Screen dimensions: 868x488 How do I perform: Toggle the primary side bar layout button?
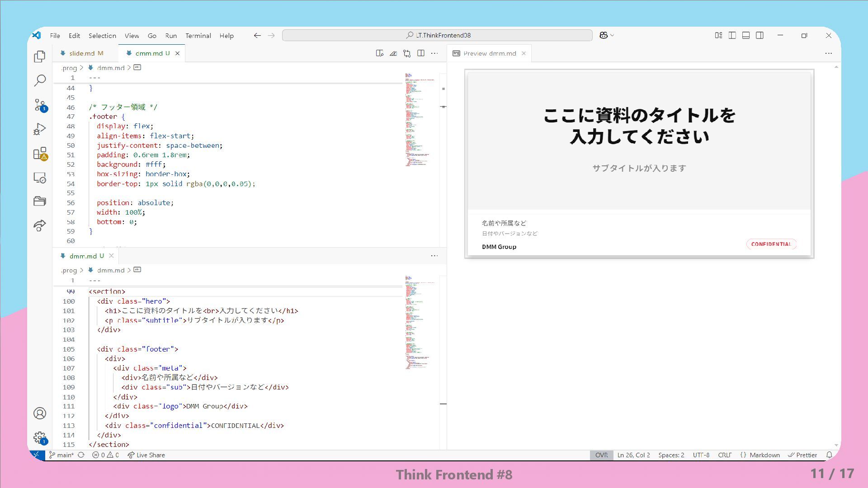(732, 35)
